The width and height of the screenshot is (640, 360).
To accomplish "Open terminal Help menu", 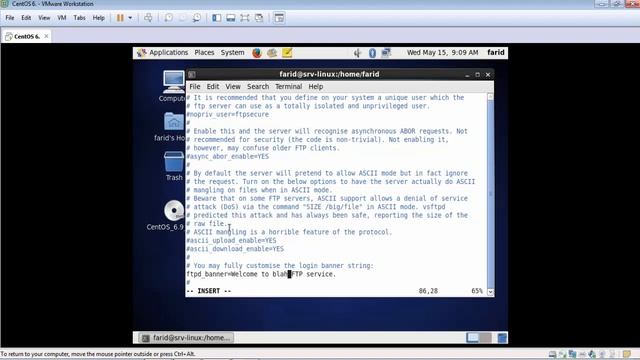I will 316,87.
